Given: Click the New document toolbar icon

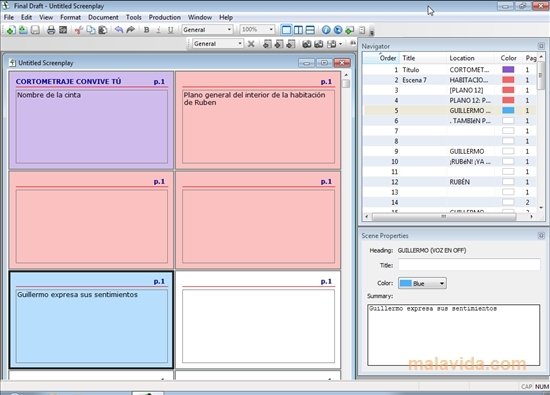Looking at the screenshot, I should click(11, 30).
